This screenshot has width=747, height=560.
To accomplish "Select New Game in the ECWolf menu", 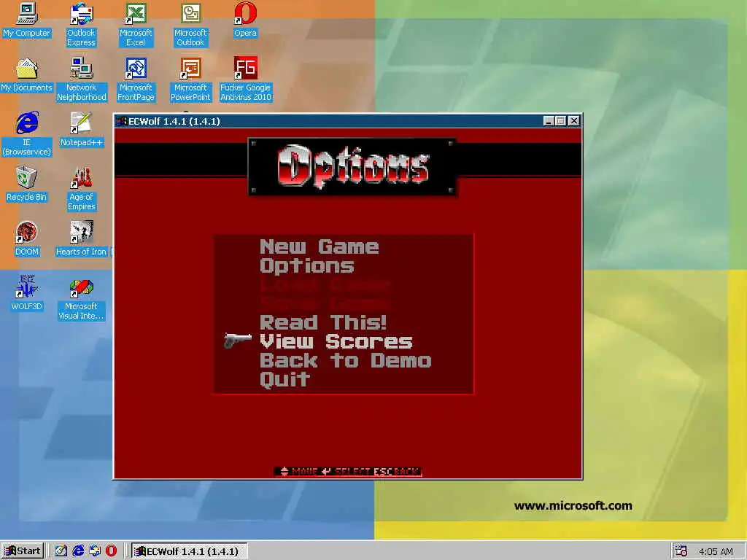I will tap(320, 246).
